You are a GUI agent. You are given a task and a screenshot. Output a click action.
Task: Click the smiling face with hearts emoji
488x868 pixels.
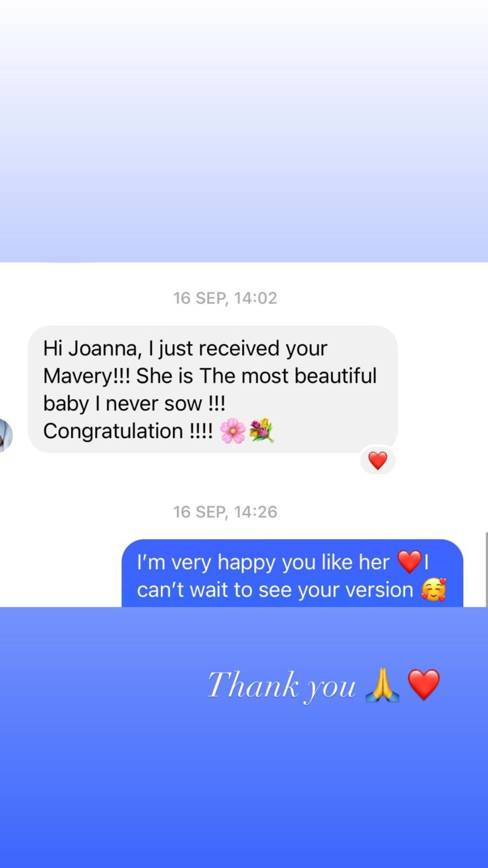click(x=433, y=589)
